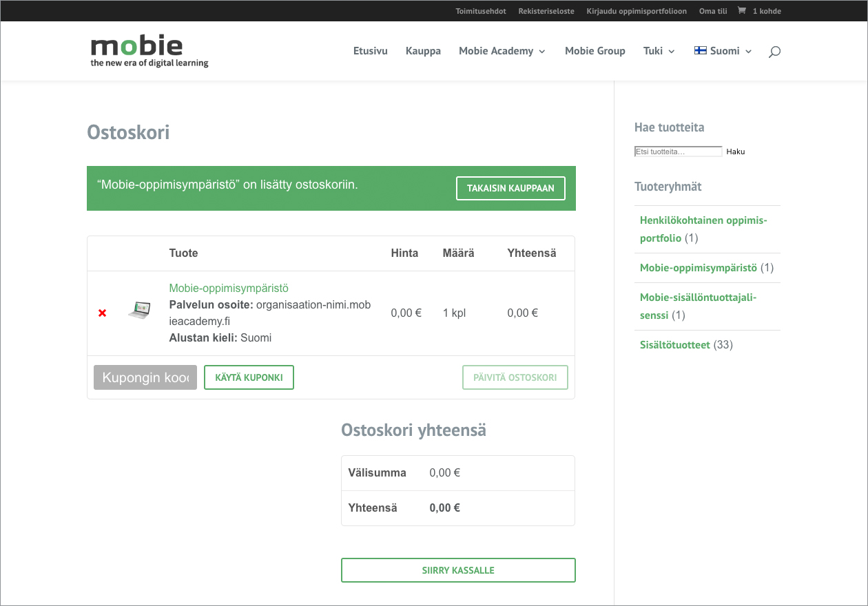This screenshot has width=868, height=606.
Task: Open Sisältötuotteet category
Action: pos(675,345)
